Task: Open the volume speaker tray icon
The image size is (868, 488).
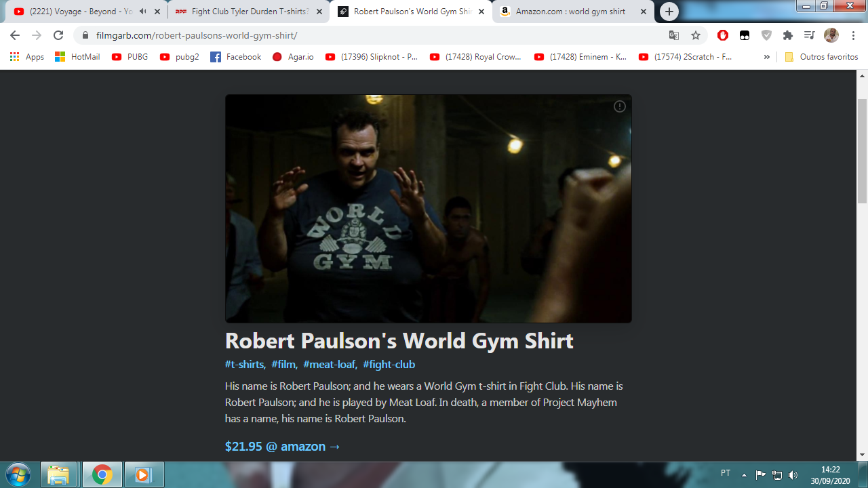Action: [x=793, y=474]
